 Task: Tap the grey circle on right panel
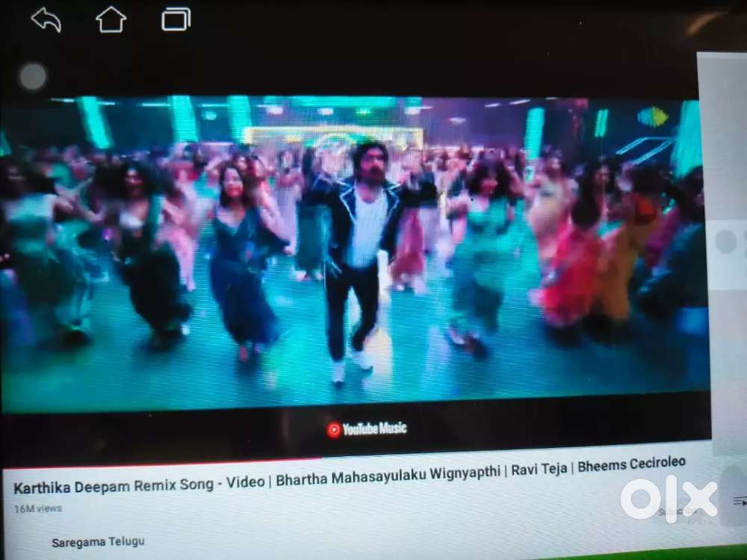(x=725, y=241)
